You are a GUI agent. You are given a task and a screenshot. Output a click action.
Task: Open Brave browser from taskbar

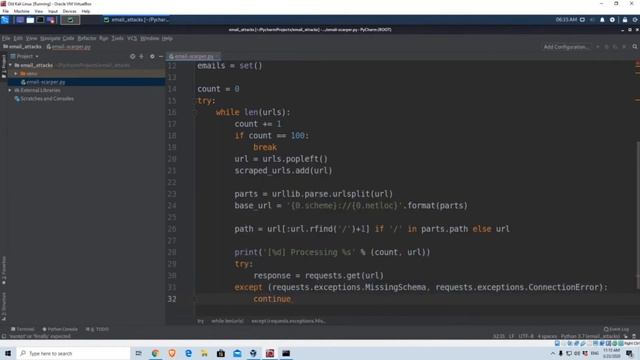click(172, 353)
